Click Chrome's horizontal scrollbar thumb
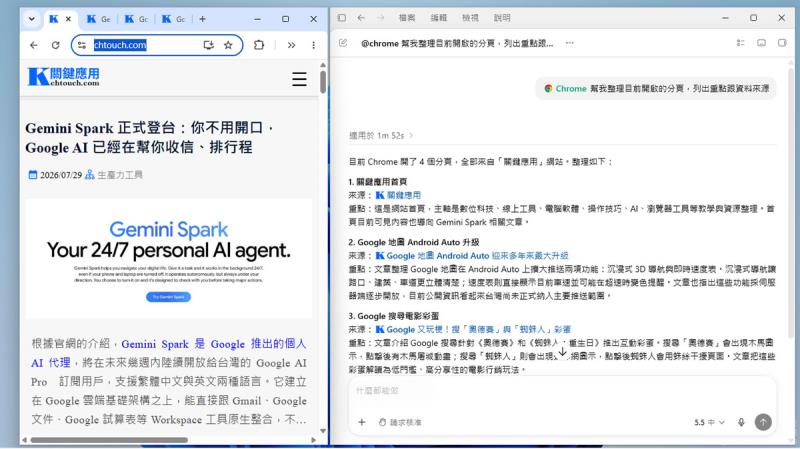Image resolution: width=800 pixels, height=449 pixels. [109, 440]
